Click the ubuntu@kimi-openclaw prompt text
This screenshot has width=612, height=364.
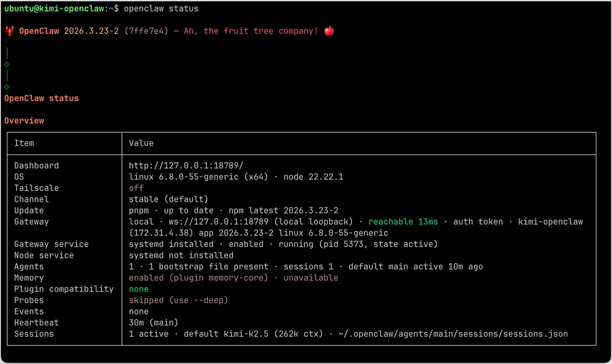(54, 9)
